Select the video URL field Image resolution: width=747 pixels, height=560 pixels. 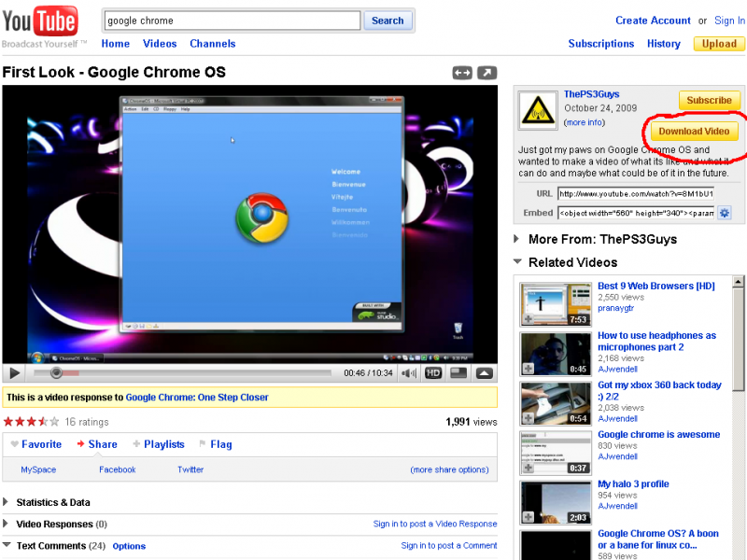(636, 194)
